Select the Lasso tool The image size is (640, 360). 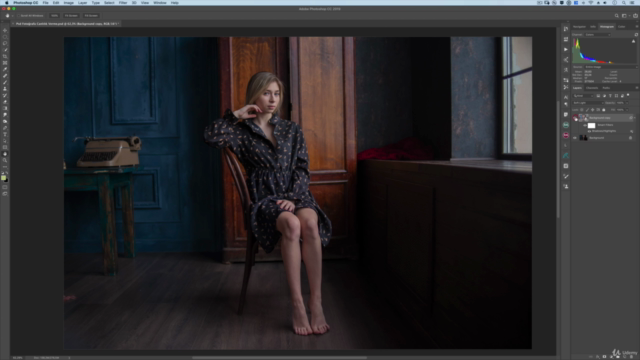pyautogui.click(x=5, y=43)
